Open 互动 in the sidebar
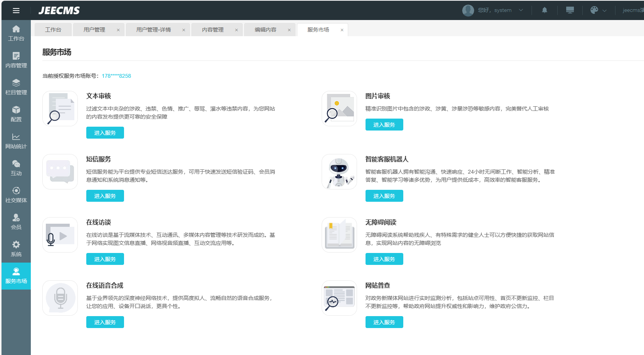 (x=16, y=168)
